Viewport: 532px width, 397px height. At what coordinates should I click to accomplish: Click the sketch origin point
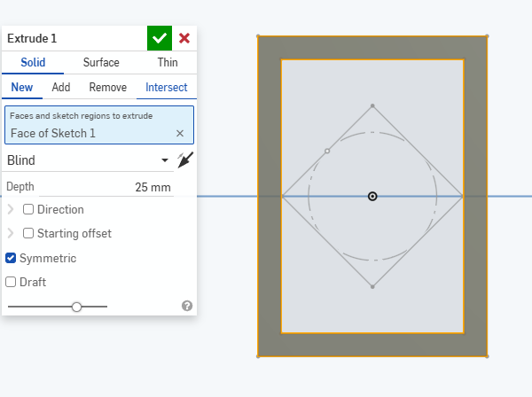(372, 196)
